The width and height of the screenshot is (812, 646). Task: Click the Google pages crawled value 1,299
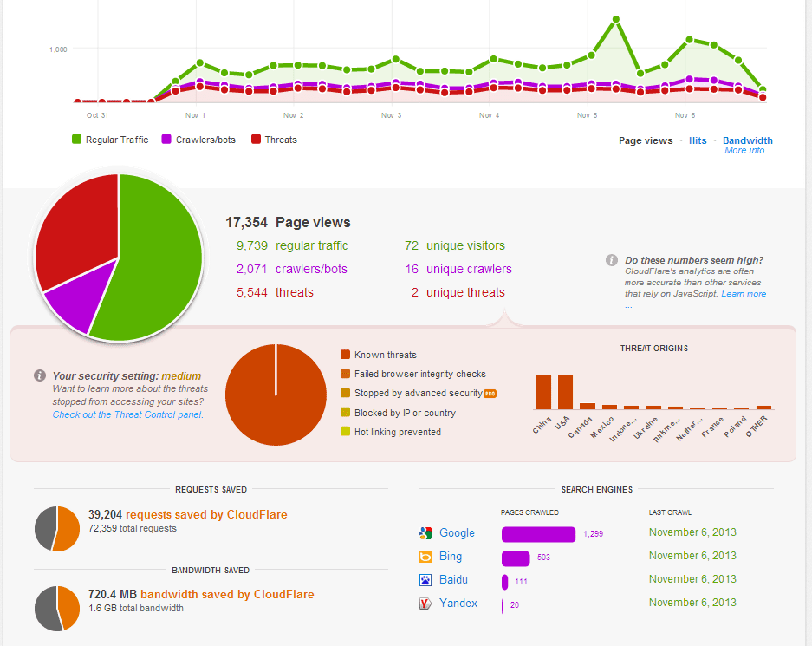pos(593,533)
